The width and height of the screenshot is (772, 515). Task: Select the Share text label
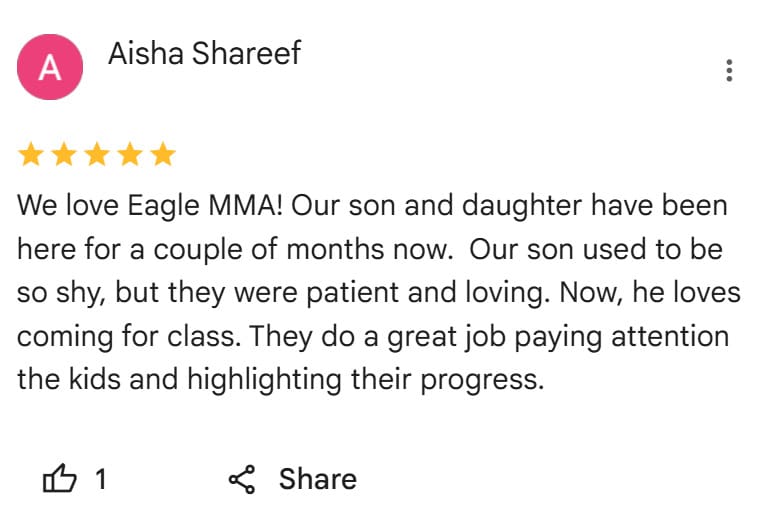pos(318,479)
